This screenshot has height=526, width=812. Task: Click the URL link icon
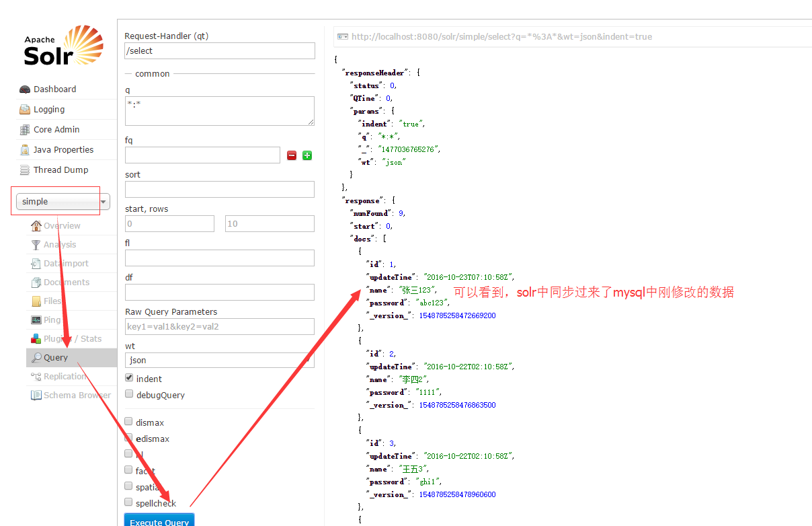click(x=342, y=36)
